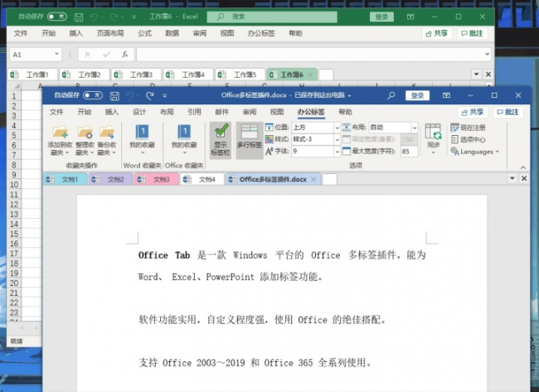539x392 pixels.
Task: Click the new blank tab button in Word tab bar
Action: [x=329, y=179]
